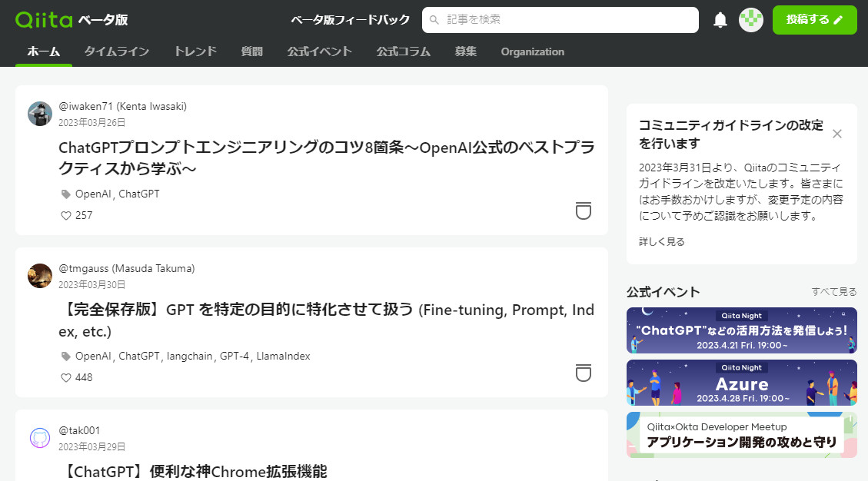Click the GPT-4 tag
The width and height of the screenshot is (868, 481).
[x=234, y=356]
